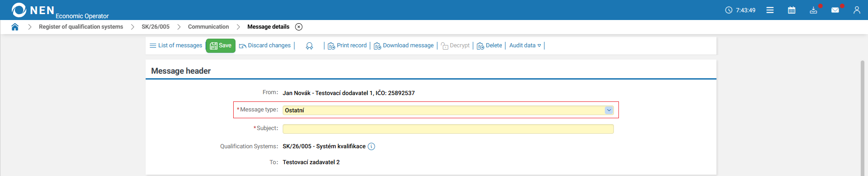Click the Message header section title
The height and width of the screenshot is (176, 868).
181,71
